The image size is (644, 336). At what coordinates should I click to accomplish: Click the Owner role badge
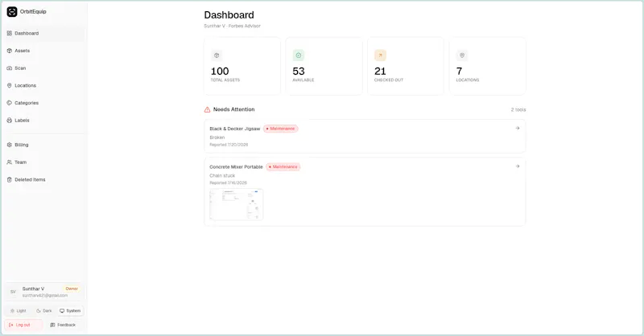(72, 289)
